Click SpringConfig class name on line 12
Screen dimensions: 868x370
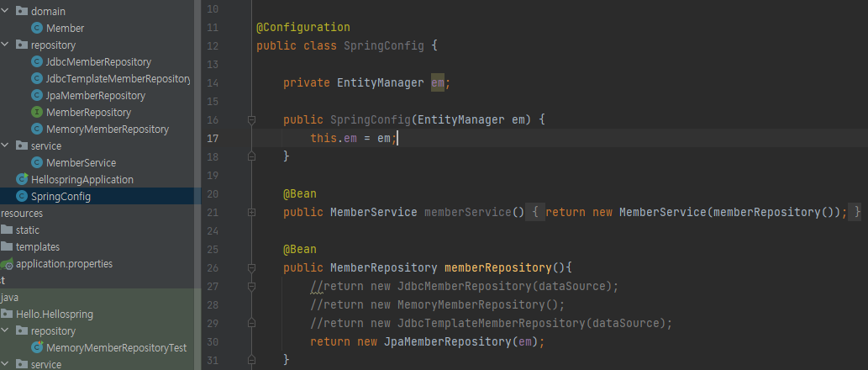[x=384, y=45]
